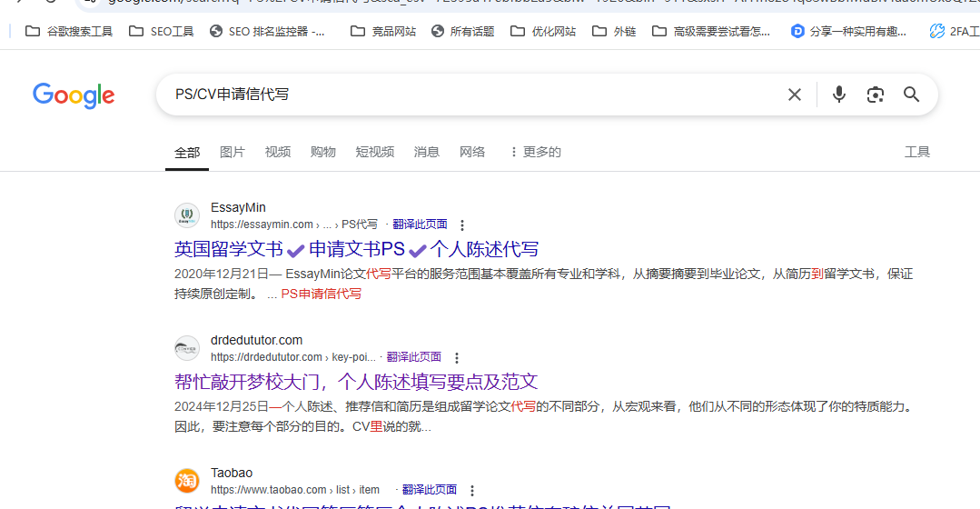Image resolution: width=980 pixels, height=509 pixels.
Task: Open the 优化网站 bookmark folder
Action: pyautogui.click(x=543, y=31)
